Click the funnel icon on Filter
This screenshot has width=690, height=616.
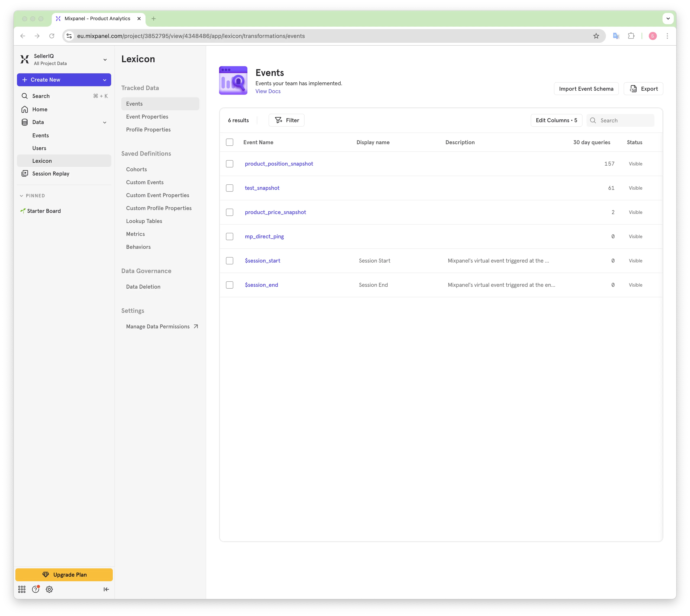pyautogui.click(x=279, y=120)
